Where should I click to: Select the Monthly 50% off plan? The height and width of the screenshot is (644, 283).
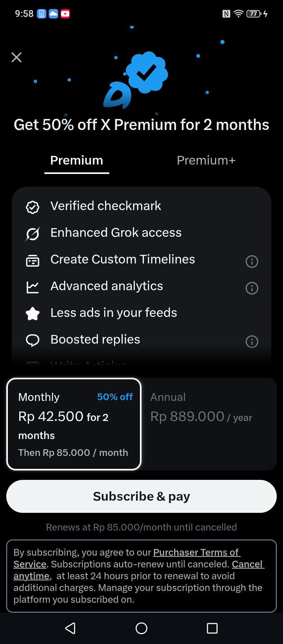point(74,424)
